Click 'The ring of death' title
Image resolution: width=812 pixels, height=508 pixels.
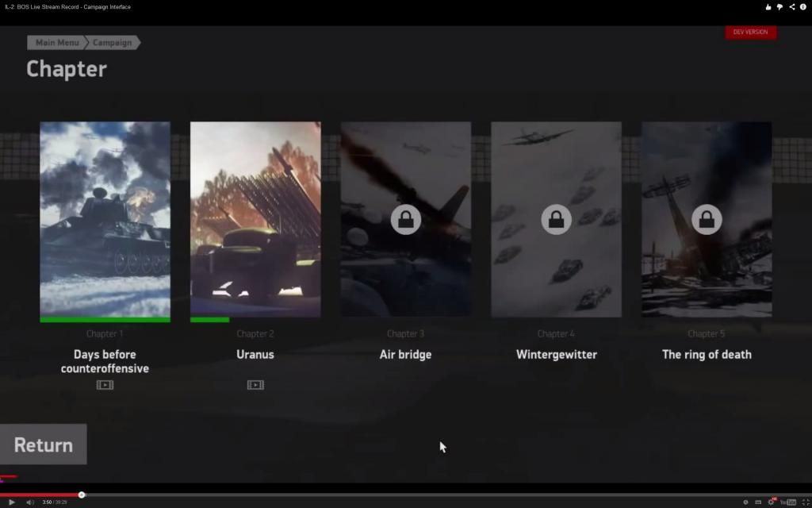pos(707,355)
